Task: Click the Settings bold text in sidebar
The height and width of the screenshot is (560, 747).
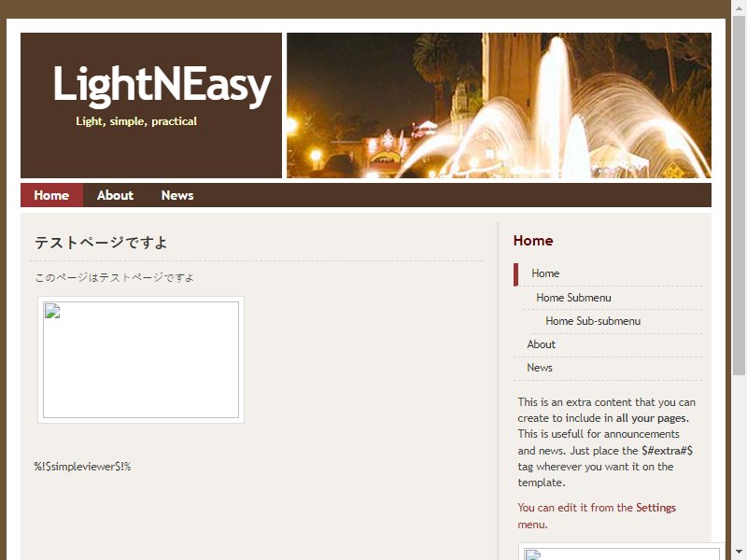Action: [655, 508]
